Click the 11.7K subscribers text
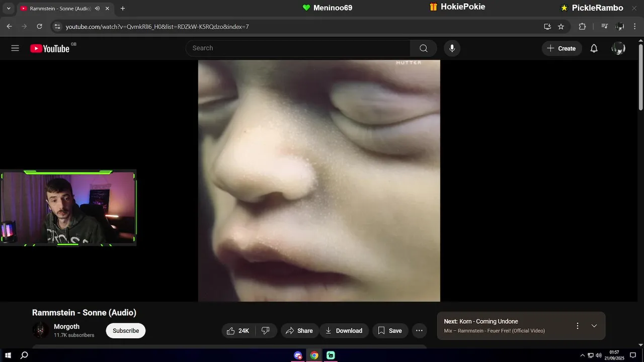The height and width of the screenshot is (362, 644). [x=74, y=335]
